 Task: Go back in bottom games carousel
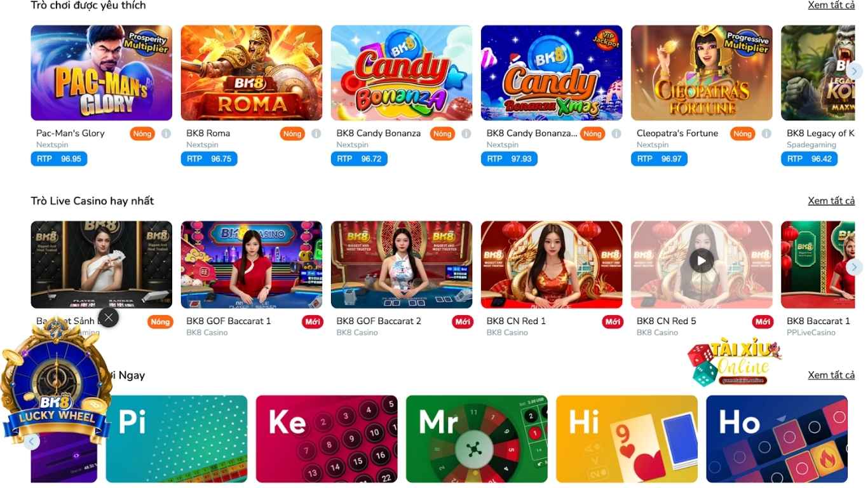pos(31,442)
